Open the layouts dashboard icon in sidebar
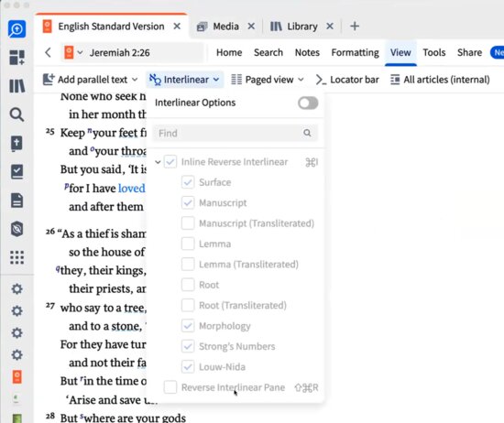504x423 pixels. pos(16,58)
